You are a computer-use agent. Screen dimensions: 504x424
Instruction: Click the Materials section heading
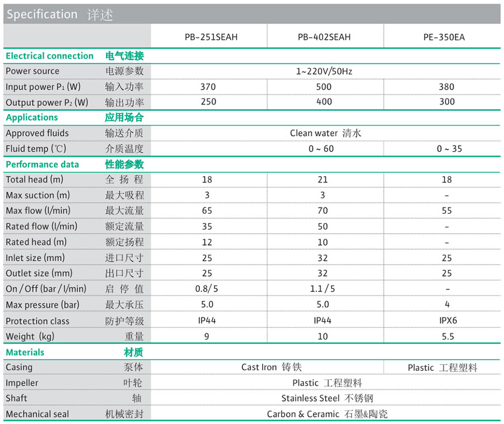click(25, 352)
